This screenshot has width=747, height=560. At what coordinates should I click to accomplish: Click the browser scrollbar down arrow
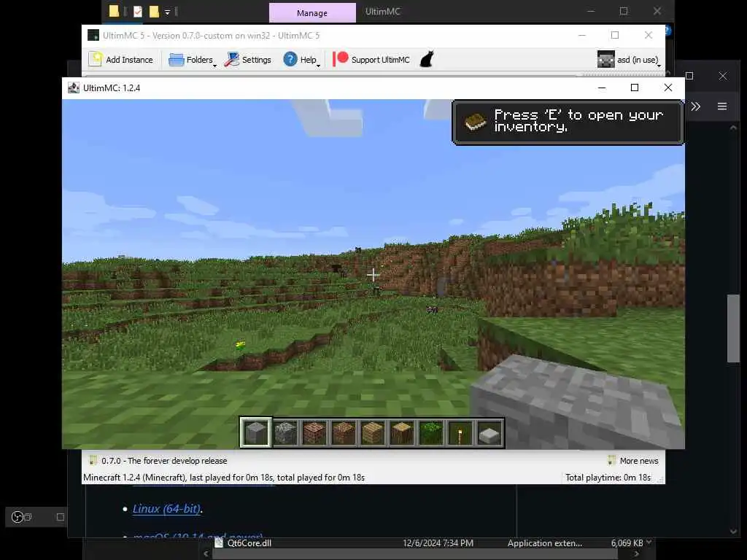coord(733,532)
